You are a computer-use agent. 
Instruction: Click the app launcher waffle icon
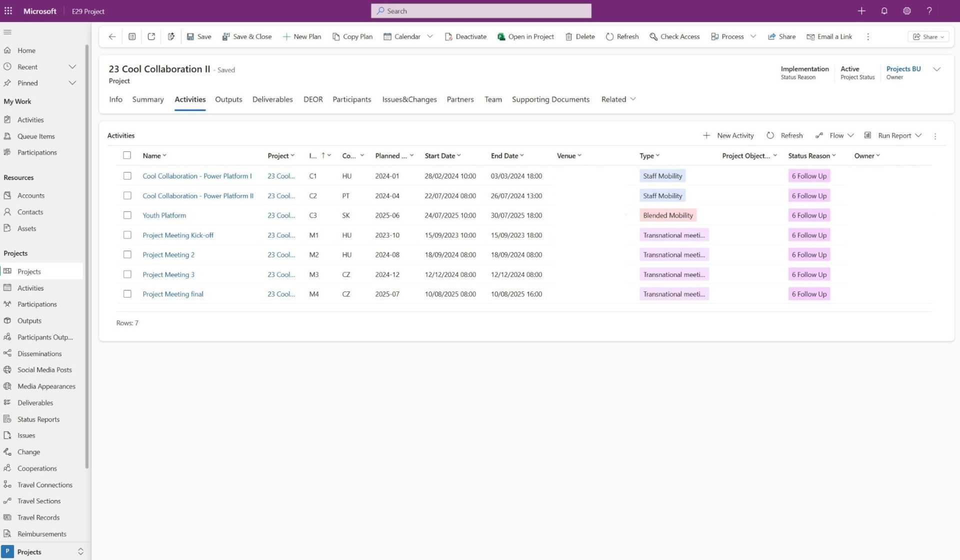(8, 11)
